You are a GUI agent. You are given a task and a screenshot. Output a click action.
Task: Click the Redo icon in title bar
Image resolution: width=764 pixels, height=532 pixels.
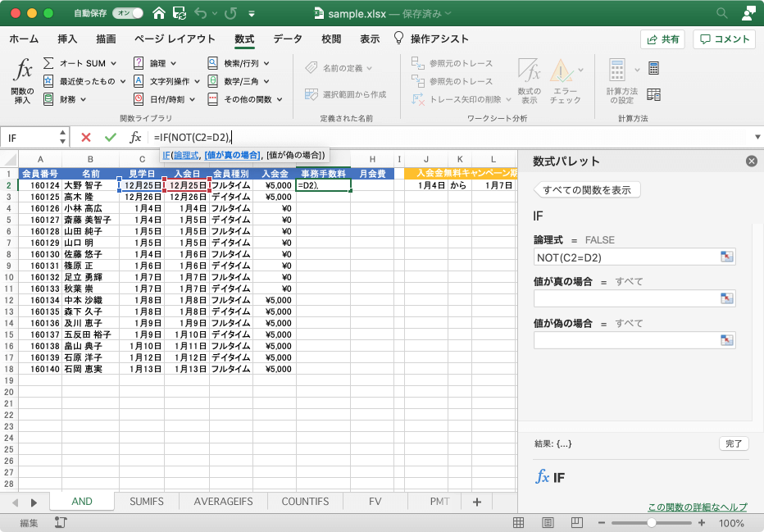(230, 13)
